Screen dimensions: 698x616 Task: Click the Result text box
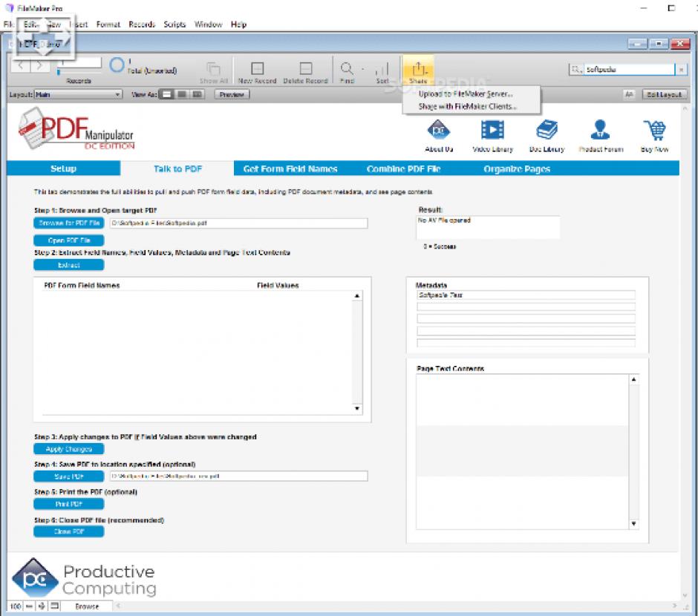pos(488,227)
